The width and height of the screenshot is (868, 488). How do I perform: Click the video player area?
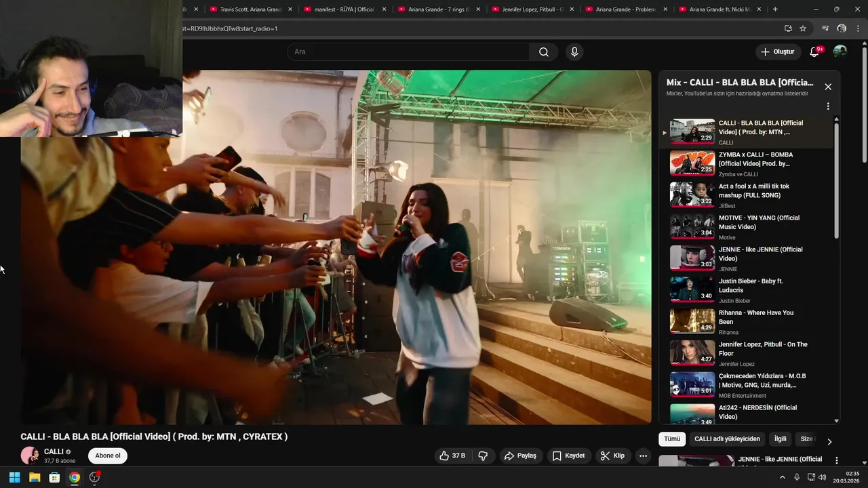pos(336,247)
